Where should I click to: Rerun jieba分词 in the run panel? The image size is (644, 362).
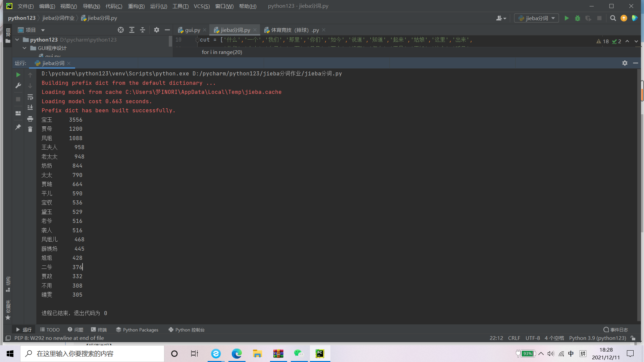coord(18,75)
